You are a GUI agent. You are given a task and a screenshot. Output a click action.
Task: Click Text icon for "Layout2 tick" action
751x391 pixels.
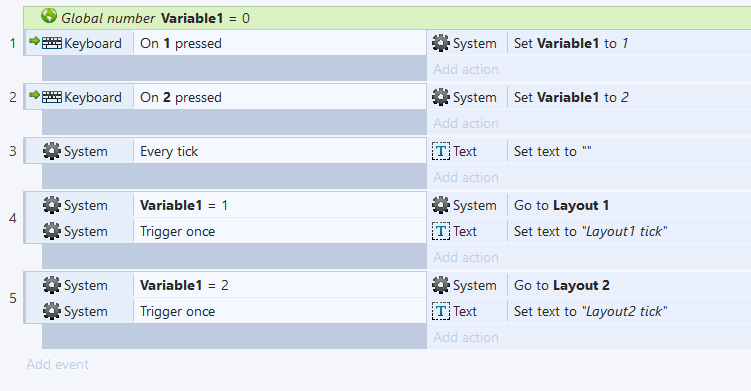(441, 311)
